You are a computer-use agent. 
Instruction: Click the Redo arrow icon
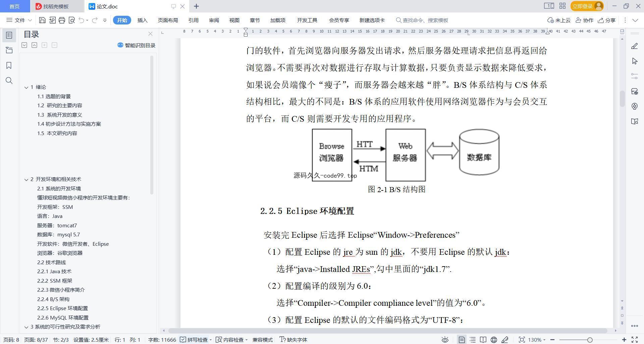coord(95,20)
